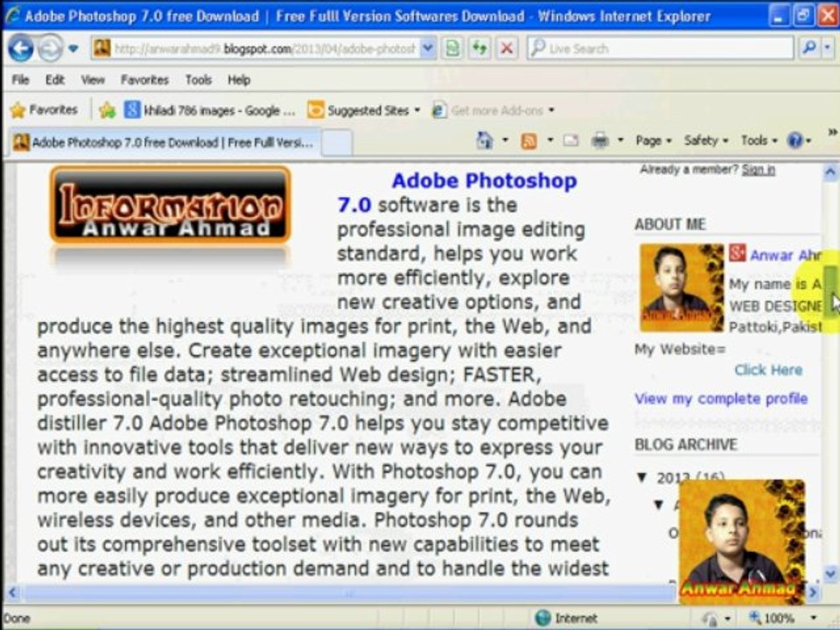840x630 pixels.
Task: Click the horizontal scrollbar left arrow
Action: click(11, 592)
